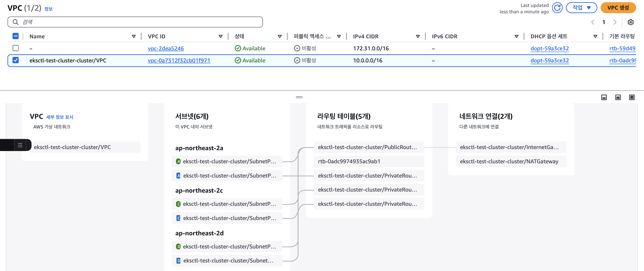
Task: Uncheck eksctl-test-cluster-cluster/VPC row checkbox
Action: coord(16,60)
